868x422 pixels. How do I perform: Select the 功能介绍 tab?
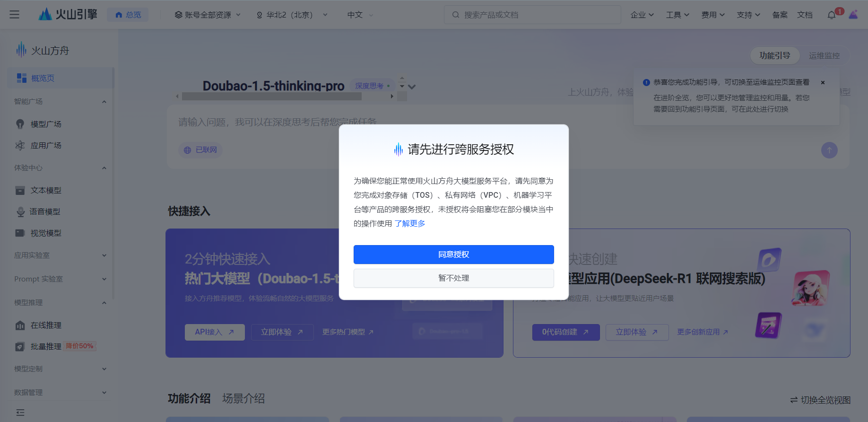[x=189, y=398]
